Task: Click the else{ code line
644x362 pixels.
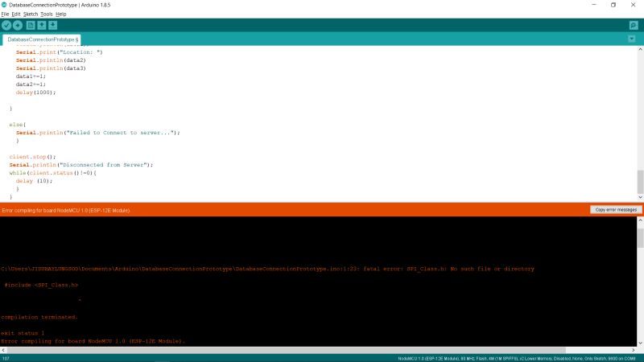Action: 18,125
